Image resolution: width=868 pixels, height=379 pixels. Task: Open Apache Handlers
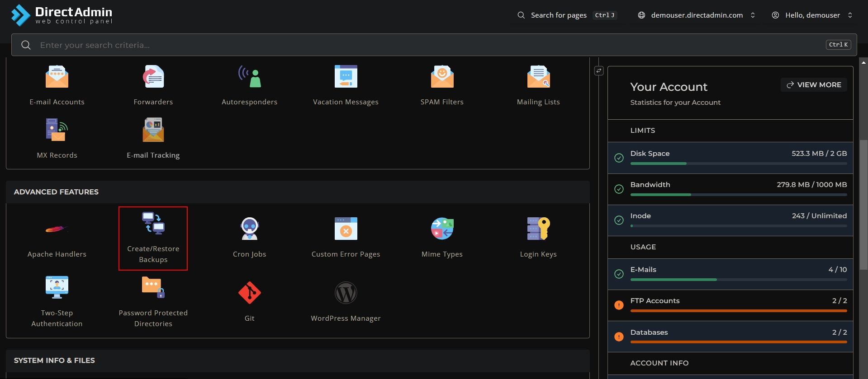coord(57,229)
